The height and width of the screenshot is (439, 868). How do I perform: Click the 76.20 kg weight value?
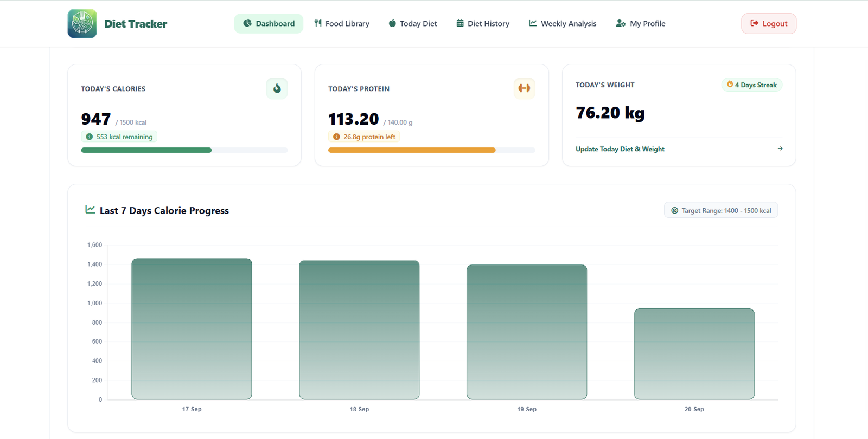(610, 113)
